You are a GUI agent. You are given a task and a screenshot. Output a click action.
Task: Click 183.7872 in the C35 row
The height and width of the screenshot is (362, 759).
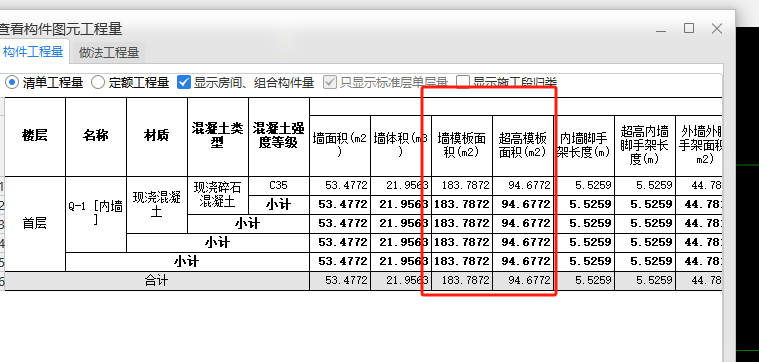click(462, 185)
